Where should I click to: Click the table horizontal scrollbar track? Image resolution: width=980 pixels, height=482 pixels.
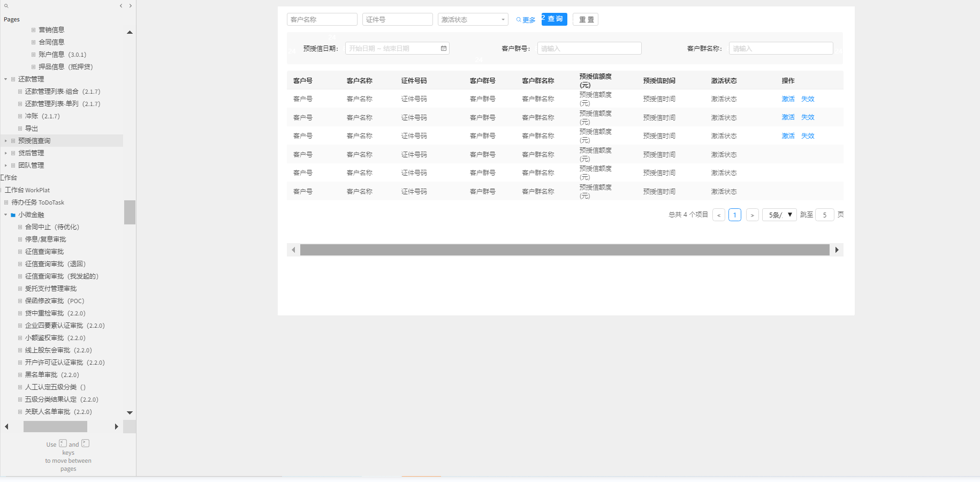[x=565, y=250]
